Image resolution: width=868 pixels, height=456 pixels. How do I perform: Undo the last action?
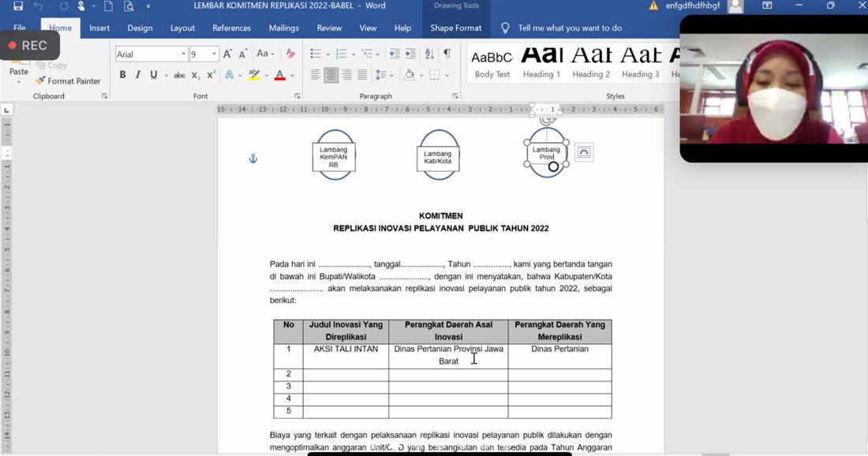[38, 6]
